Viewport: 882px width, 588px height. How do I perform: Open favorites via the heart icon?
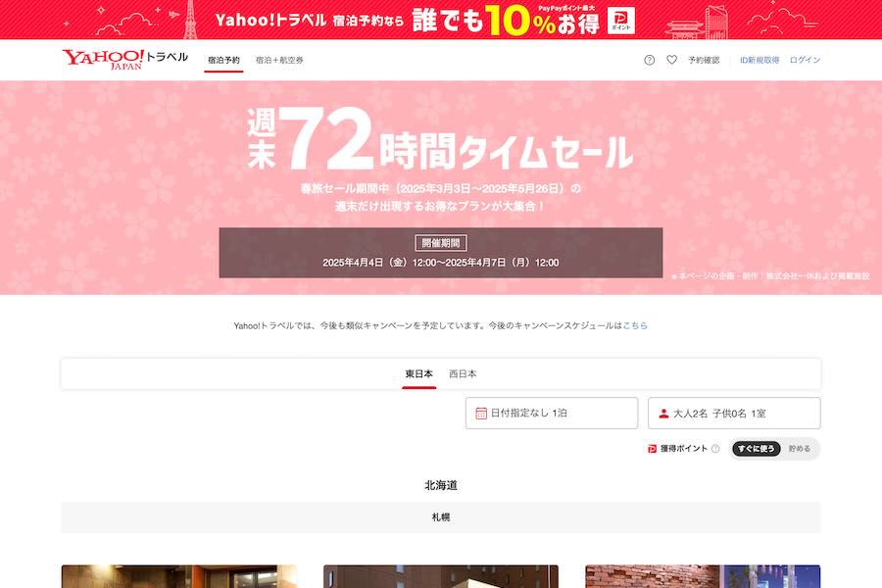coord(671,60)
